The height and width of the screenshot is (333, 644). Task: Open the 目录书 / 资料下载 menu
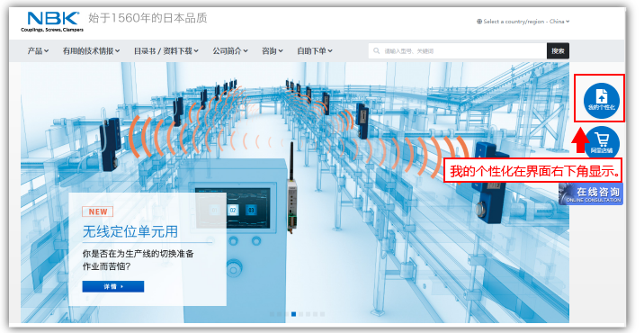(165, 51)
